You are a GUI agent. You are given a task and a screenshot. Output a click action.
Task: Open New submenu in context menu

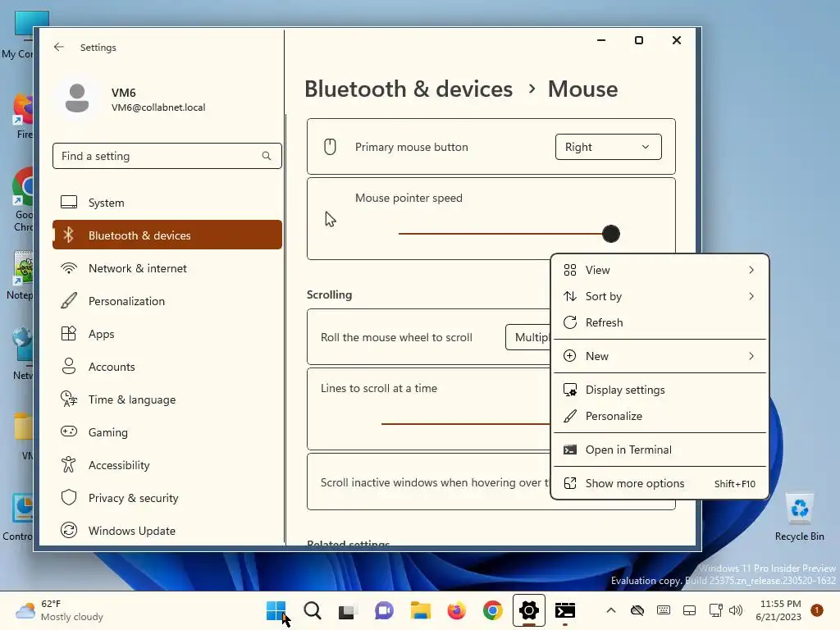tap(660, 356)
